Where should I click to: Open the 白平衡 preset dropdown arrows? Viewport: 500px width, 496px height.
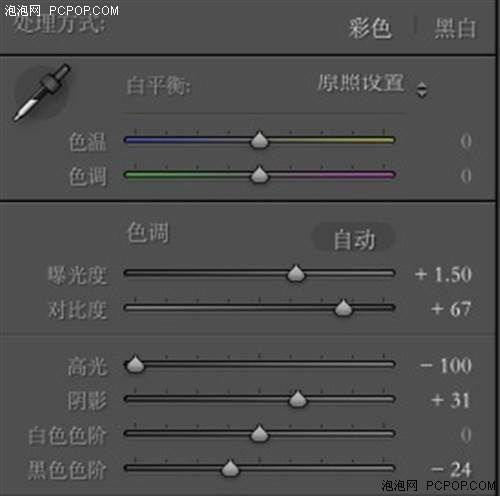(x=422, y=89)
